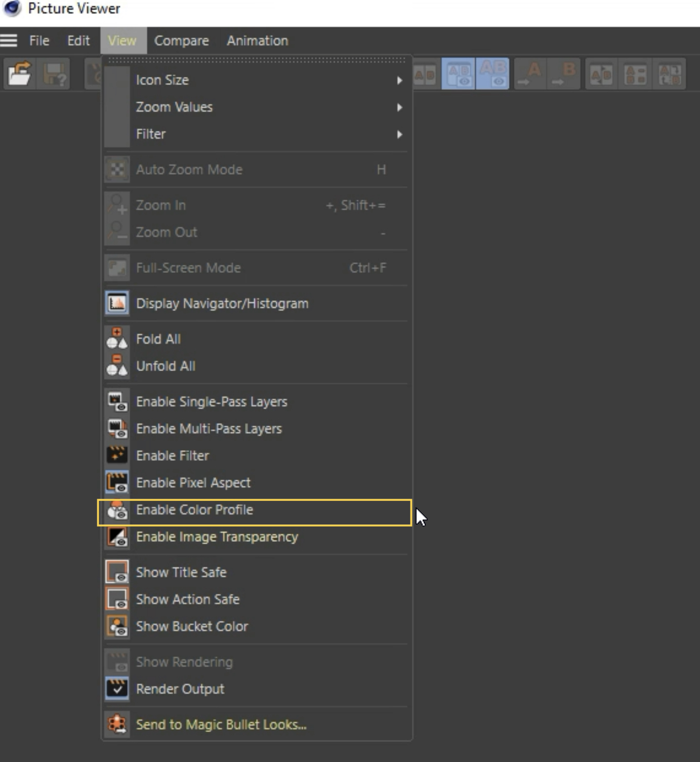Click the Open file folder icon
Screen dimensions: 700x762
pyautogui.click(x=19, y=74)
